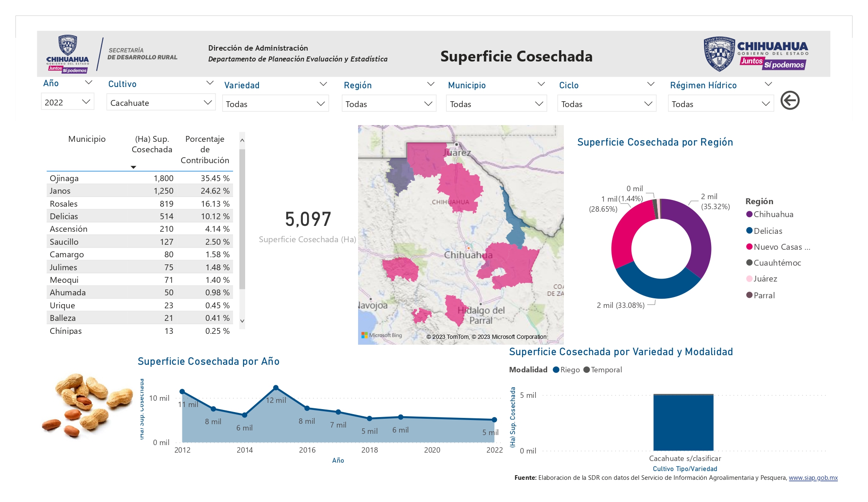The width and height of the screenshot is (868, 502).
Task: Click the Cacahuate s/clasificar blue bar
Action: [683, 423]
